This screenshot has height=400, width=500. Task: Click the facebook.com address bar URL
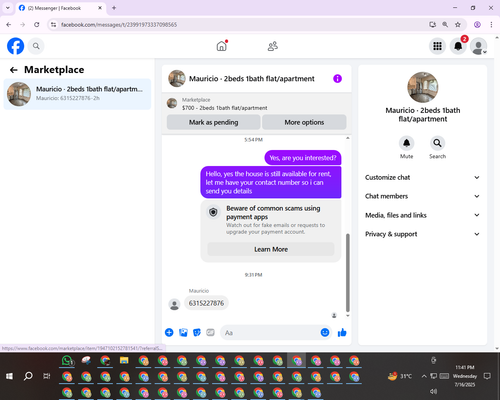click(x=119, y=25)
